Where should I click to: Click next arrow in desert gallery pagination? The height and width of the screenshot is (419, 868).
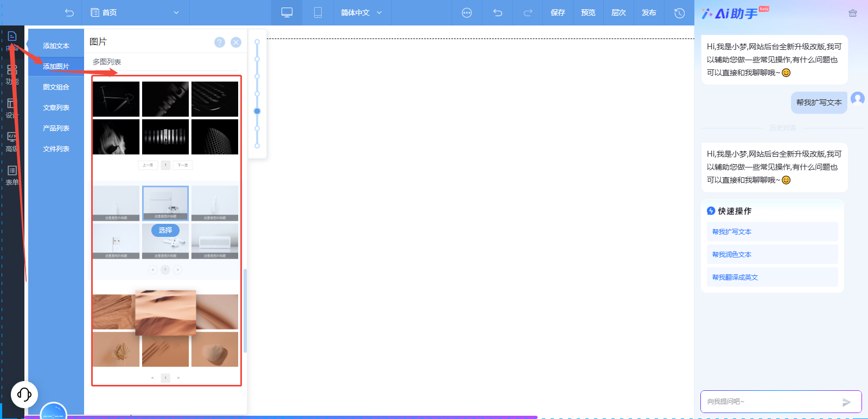pos(178,378)
